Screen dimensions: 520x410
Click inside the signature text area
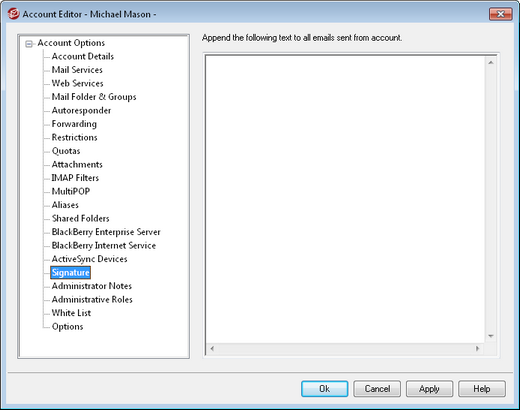pos(345,199)
